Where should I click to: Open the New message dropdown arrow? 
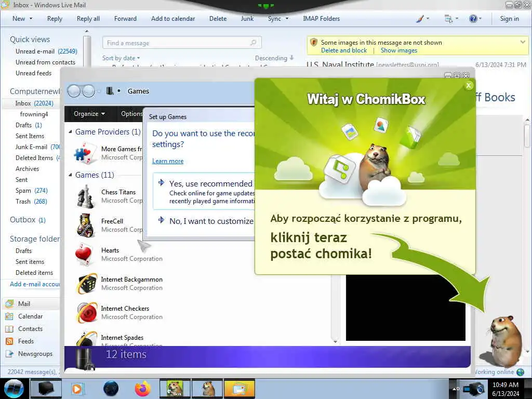click(x=31, y=19)
